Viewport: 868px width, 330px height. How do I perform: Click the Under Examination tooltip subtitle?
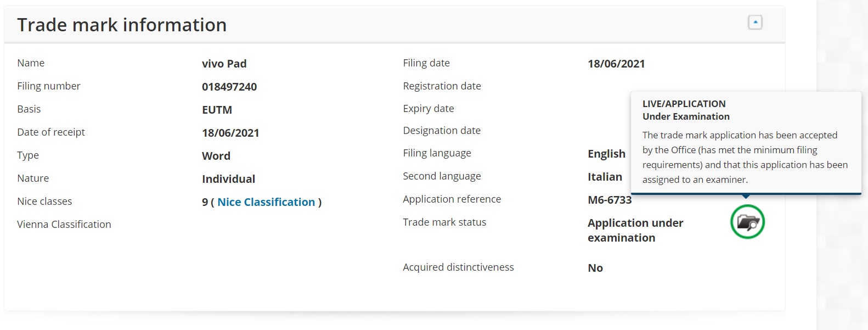[x=686, y=116]
